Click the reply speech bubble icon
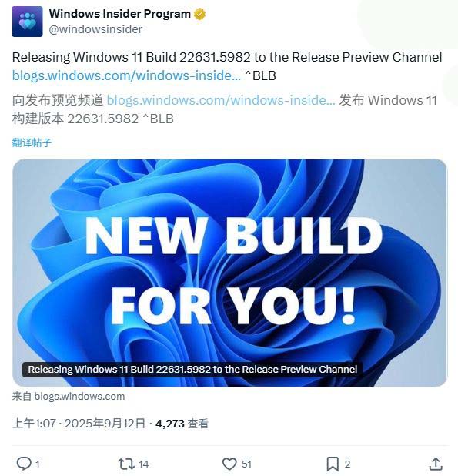The width and height of the screenshot is (458, 476). [24, 464]
